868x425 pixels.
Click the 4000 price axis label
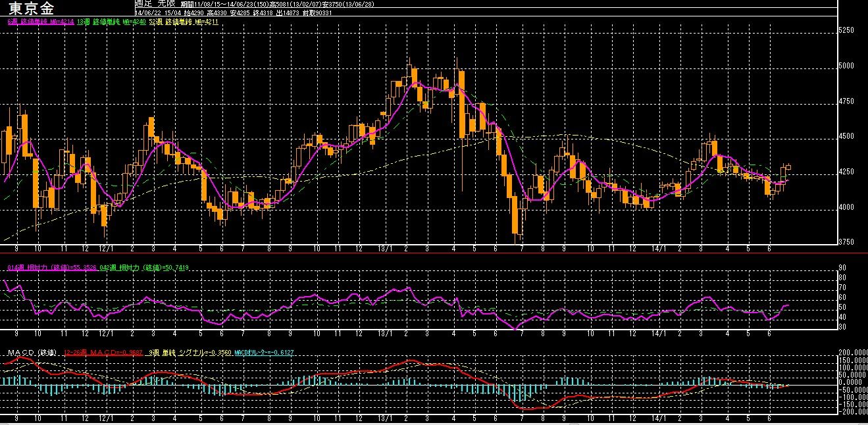coord(846,207)
